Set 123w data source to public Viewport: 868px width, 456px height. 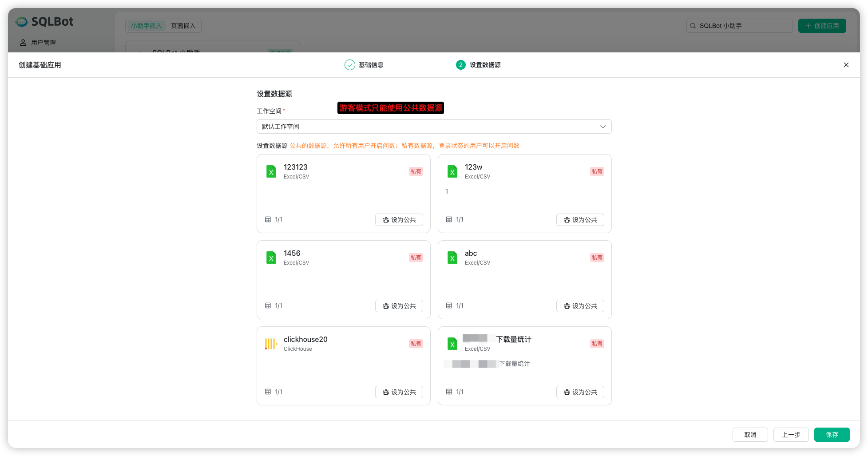click(x=580, y=220)
